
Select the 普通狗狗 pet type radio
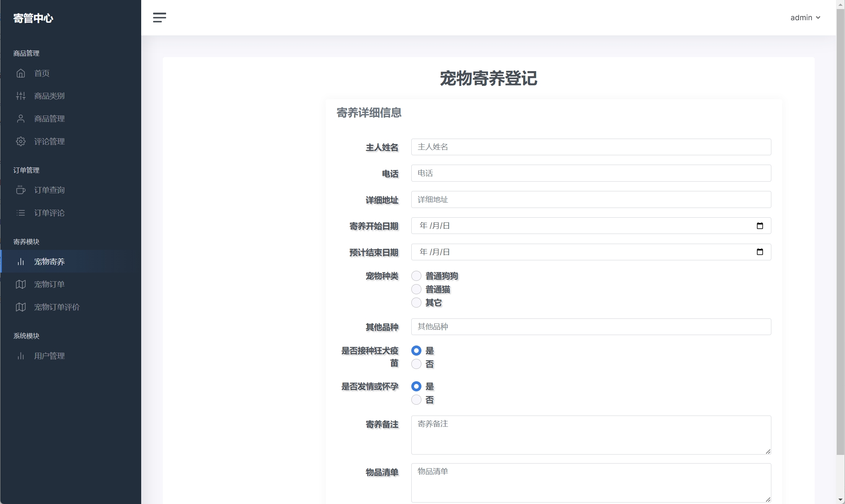coord(416,276)
